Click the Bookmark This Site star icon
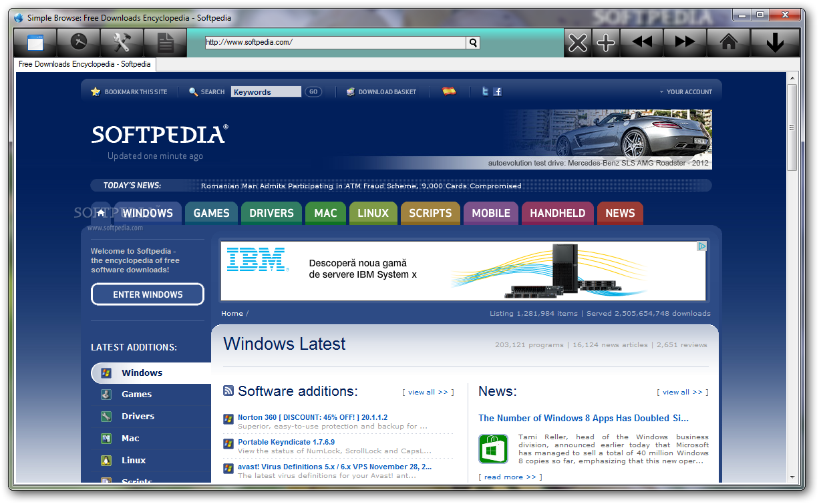This screenshot has width=819, height=504. [96, 91]
